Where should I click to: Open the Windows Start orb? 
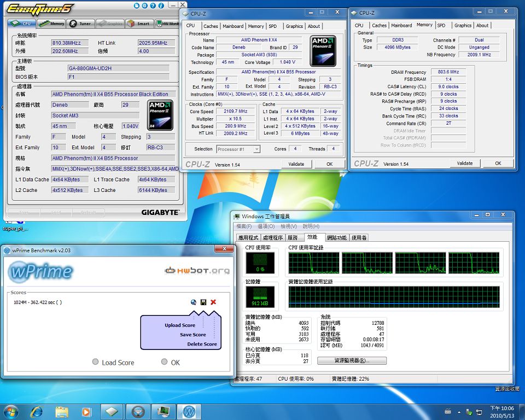(11, 411)
